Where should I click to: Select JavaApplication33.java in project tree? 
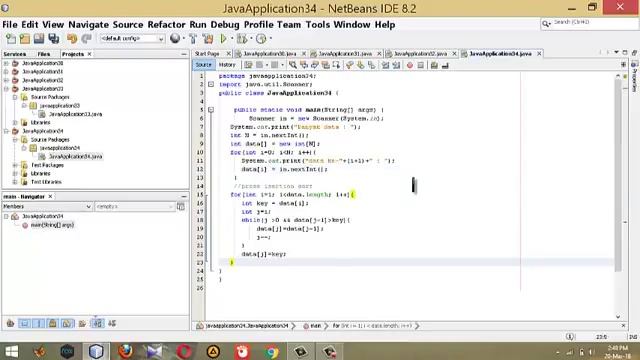[76, 114]
